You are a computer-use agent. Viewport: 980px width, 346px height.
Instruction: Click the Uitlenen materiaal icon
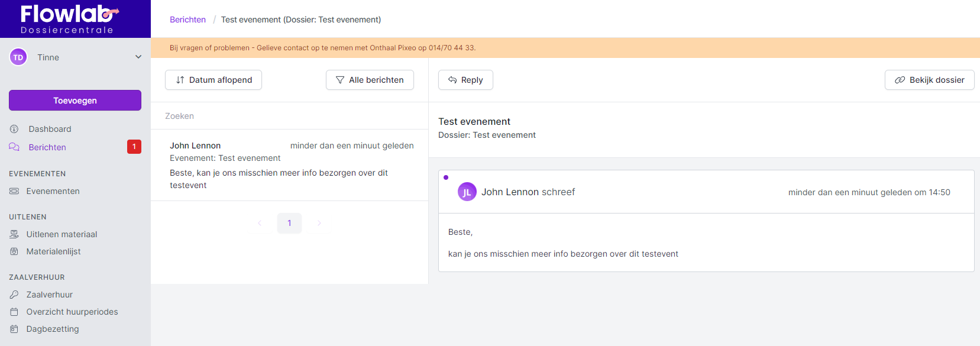click(x=14, y=234)
